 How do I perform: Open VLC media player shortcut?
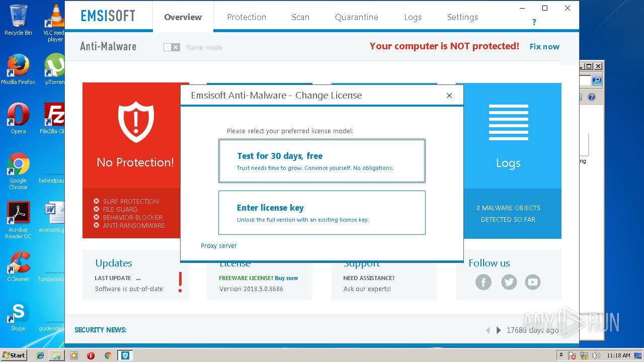click(55, 23)
